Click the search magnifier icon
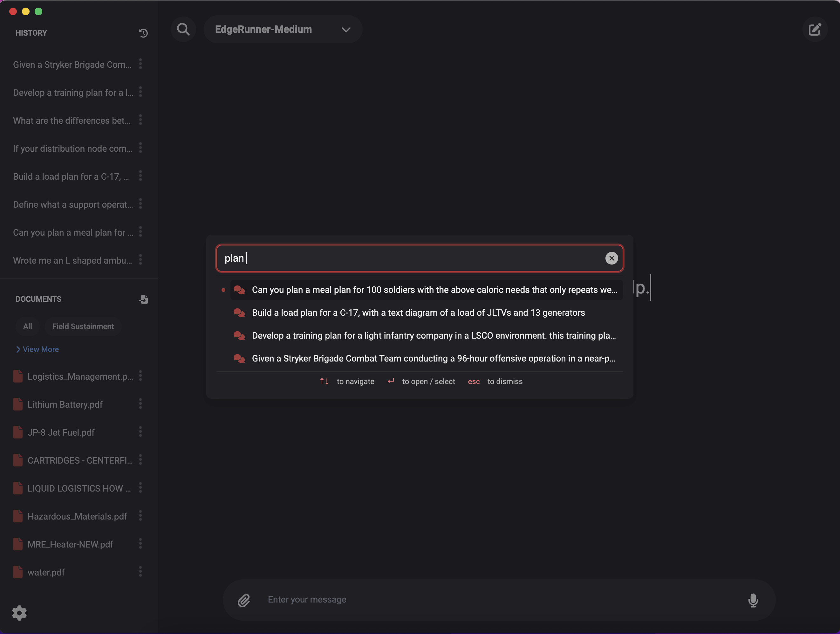The width and height of the screenshot is (840, 634). coord(183,29)
